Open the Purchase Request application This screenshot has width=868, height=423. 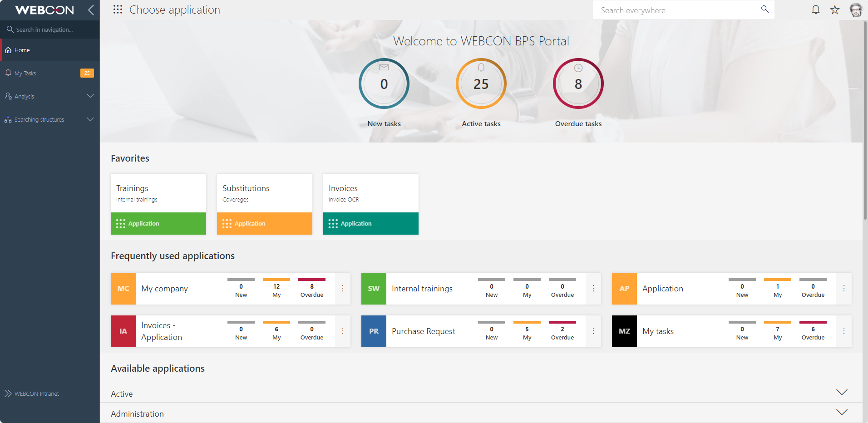424,331
